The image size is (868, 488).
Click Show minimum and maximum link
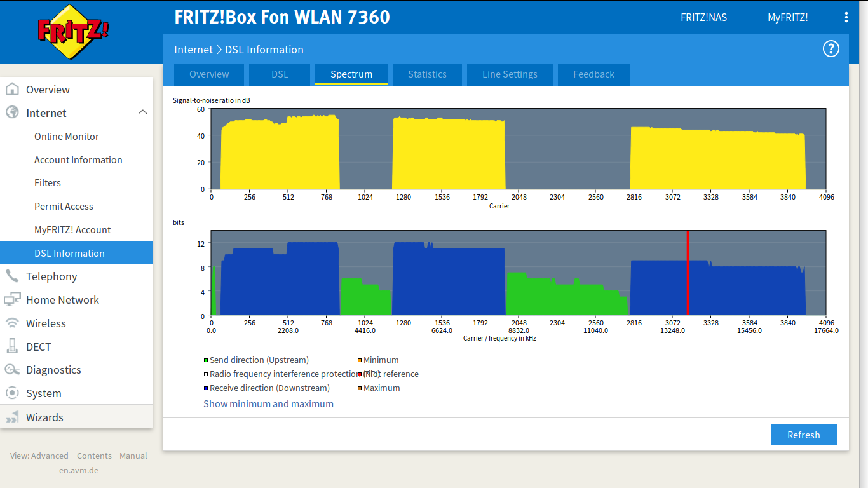coord(268,404)
